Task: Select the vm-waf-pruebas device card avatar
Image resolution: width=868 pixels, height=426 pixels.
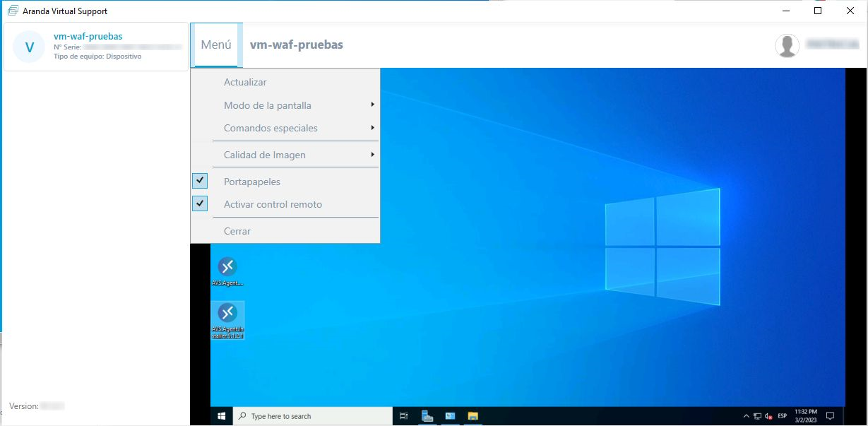Action: tap(29, 47)
